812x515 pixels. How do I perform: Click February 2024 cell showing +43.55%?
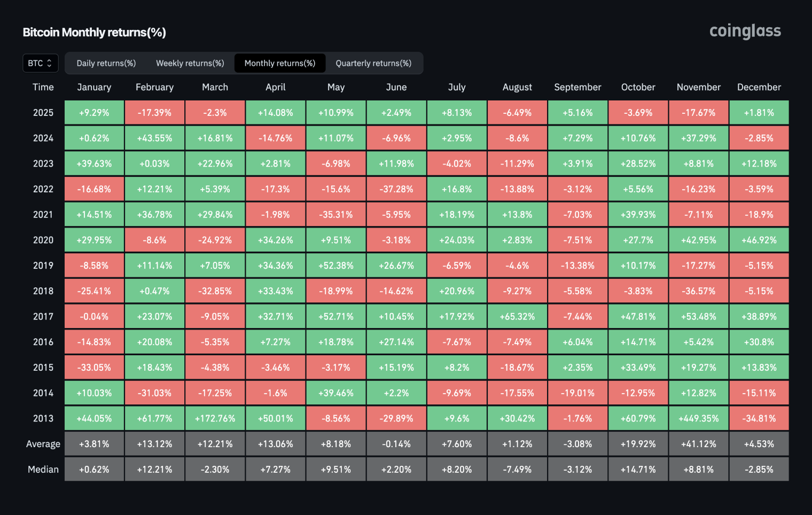tap(154, 138)
